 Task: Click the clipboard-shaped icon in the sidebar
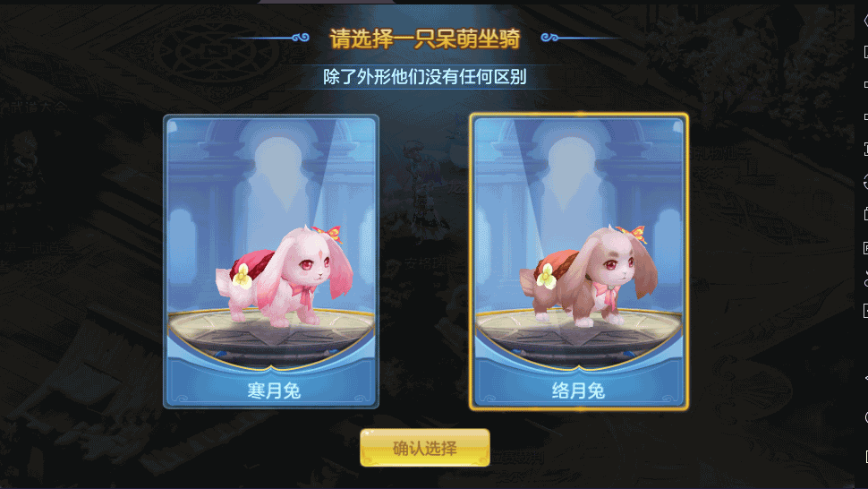pyautogui.click(x=865, y=213)
